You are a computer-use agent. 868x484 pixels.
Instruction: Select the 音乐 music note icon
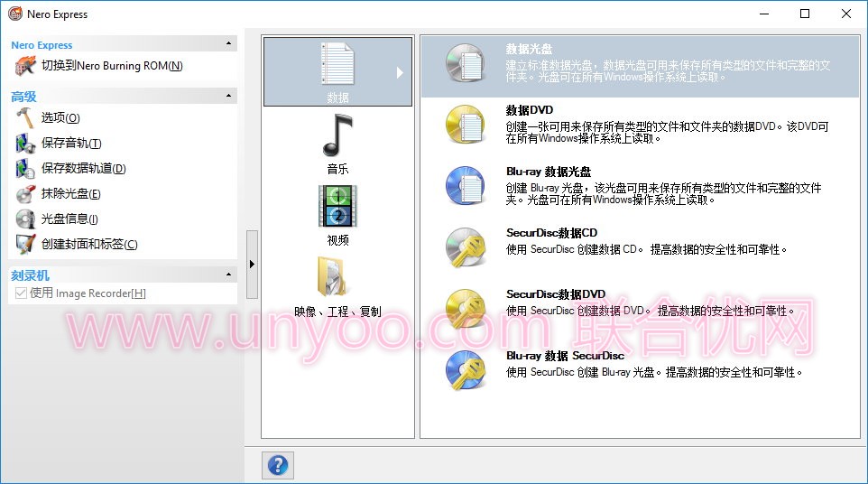click(x=337, y=135)
